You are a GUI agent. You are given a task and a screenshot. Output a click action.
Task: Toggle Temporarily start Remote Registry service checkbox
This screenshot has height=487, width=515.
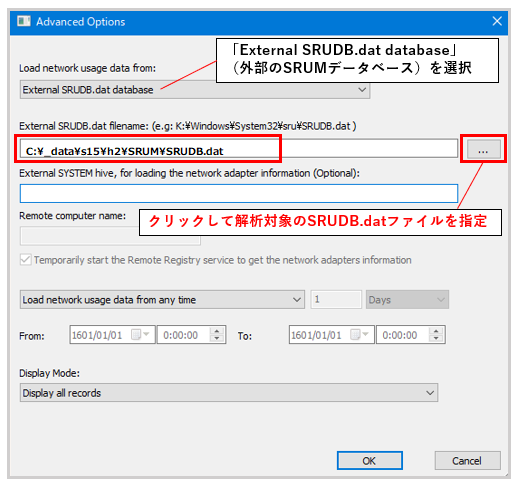(26, 260)
